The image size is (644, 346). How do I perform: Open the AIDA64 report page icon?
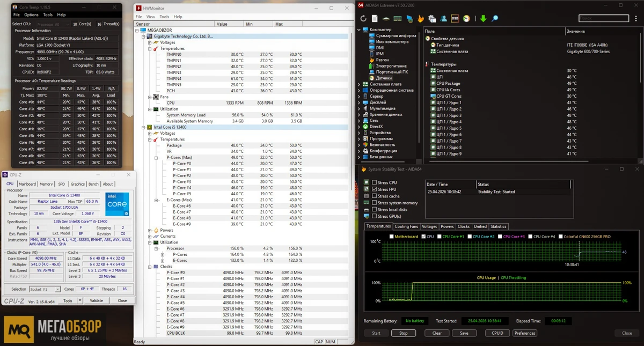pos(375,19)
